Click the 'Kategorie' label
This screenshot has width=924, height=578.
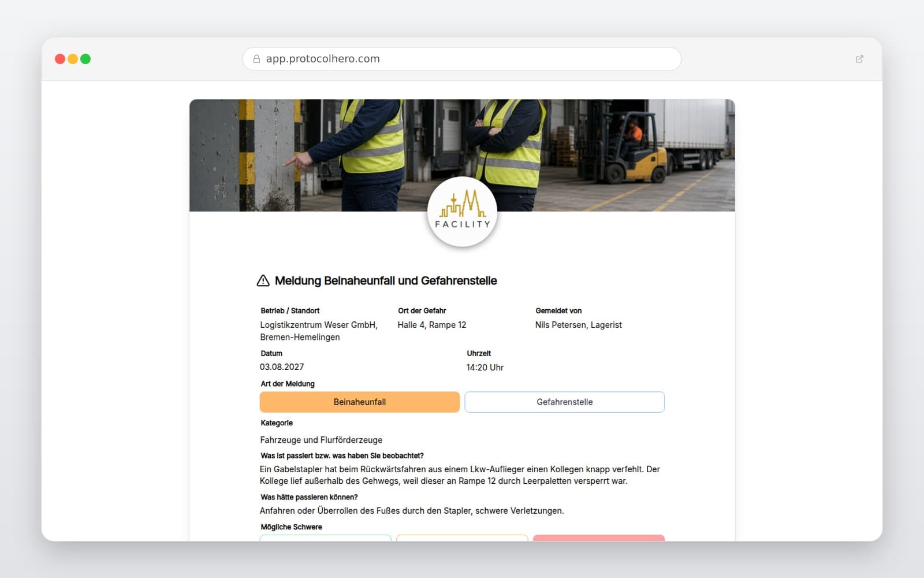277,423
